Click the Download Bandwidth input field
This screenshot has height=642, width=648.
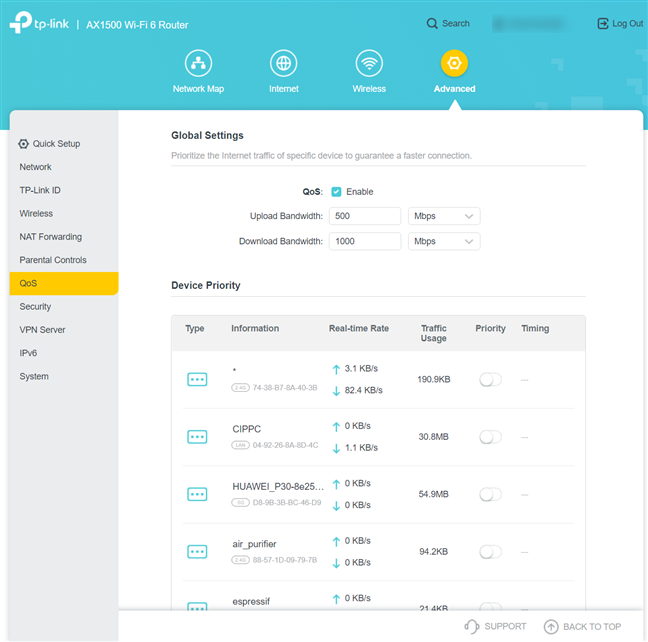point(365,241)
